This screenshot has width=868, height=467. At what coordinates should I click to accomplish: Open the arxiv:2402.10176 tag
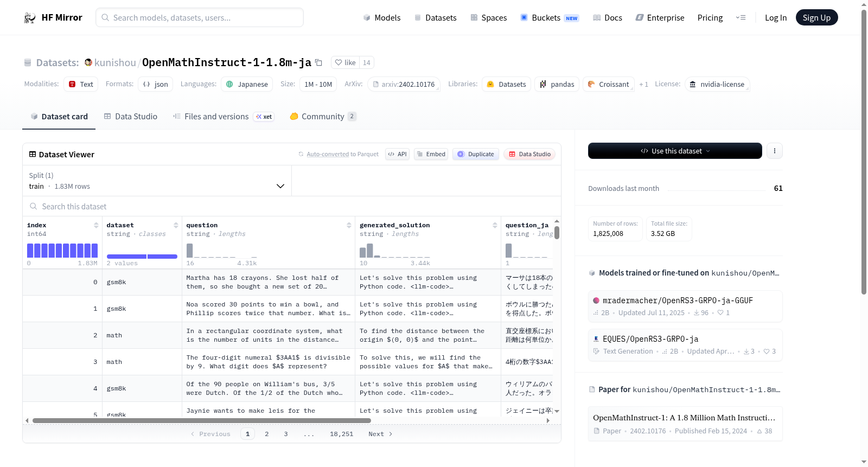[x=404, y=84]
